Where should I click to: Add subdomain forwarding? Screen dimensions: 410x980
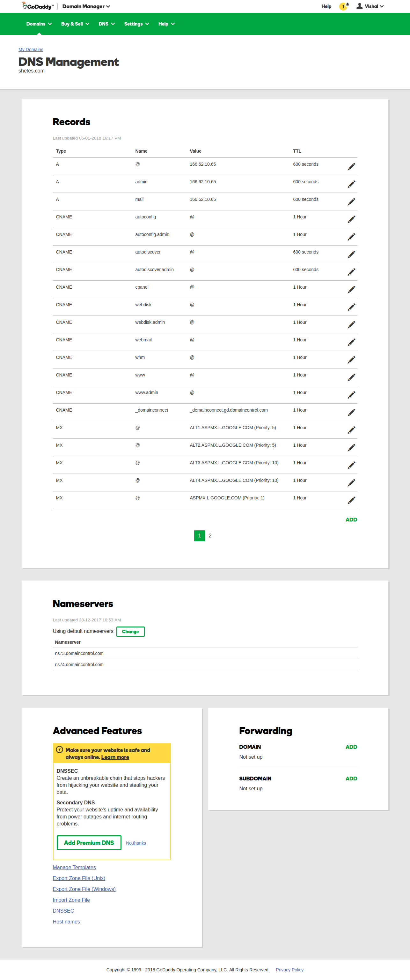point(351,779)
